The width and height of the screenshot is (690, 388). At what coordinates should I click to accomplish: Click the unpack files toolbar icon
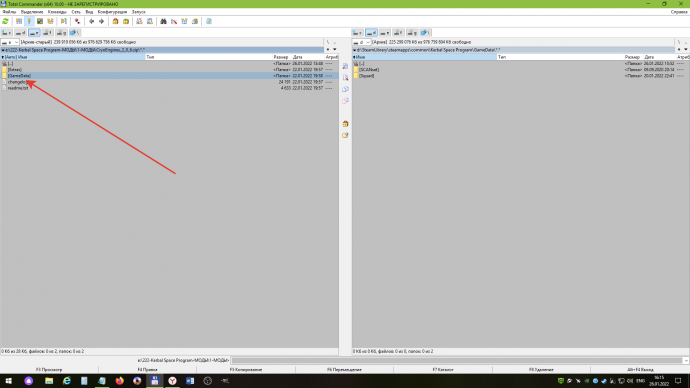[126, 21]
